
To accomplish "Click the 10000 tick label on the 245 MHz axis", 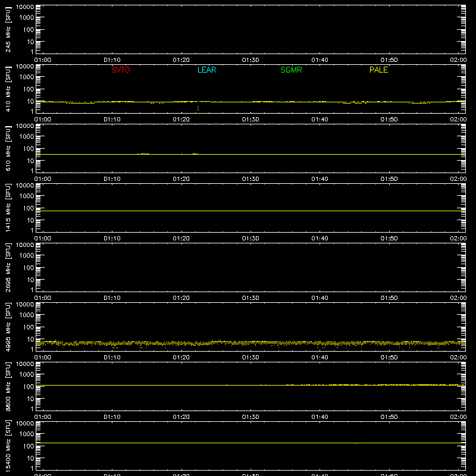I will coord(25,7).
